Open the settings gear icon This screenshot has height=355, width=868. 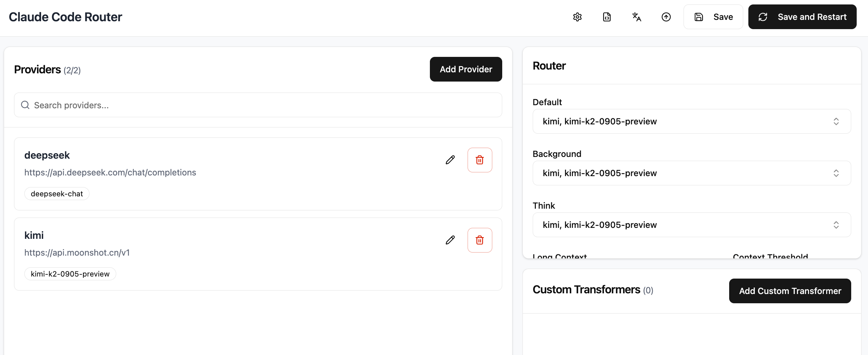pyautogui.click(x=577, y=17)
